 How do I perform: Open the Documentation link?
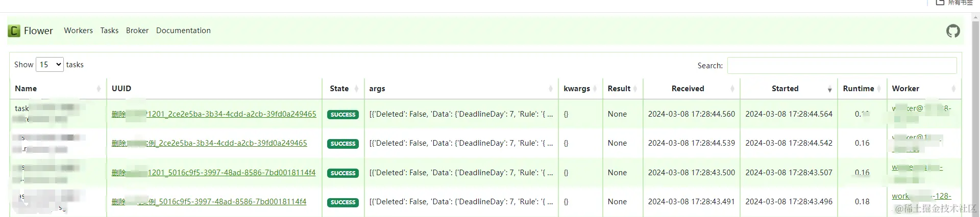pyautogui.click(x=183, y=31)
